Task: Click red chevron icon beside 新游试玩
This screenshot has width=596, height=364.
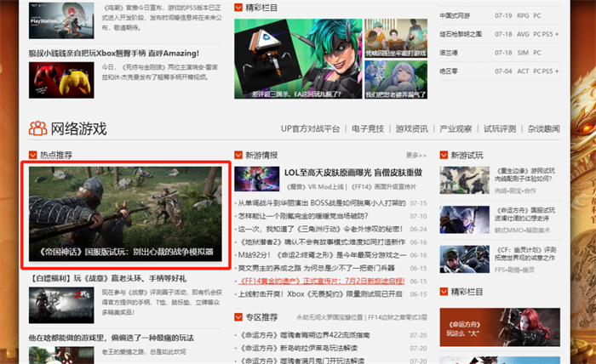Action: 444,155
